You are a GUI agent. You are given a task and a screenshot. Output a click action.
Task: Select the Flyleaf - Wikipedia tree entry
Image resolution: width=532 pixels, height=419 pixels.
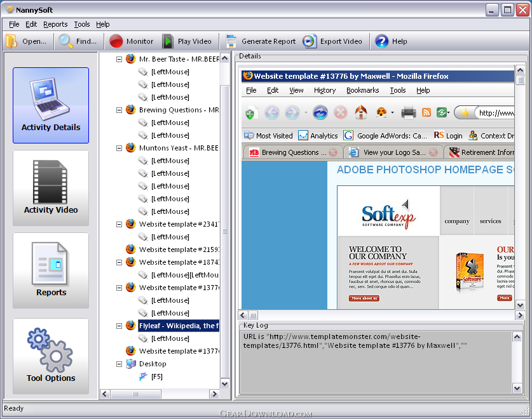(179, 326)
